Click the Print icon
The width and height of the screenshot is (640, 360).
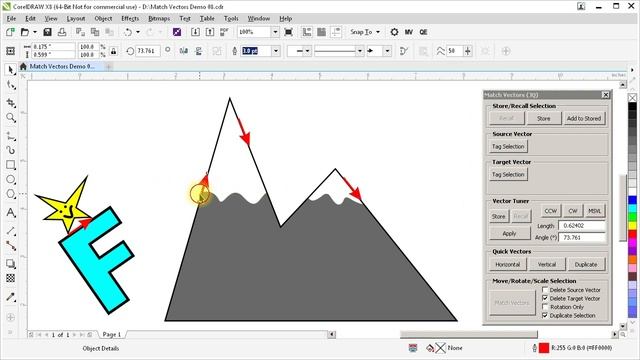62,32
